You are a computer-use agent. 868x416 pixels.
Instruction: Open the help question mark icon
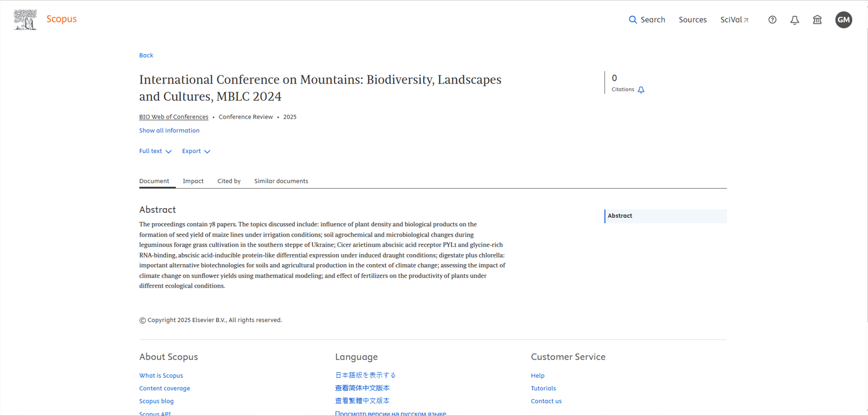(772, 20)
